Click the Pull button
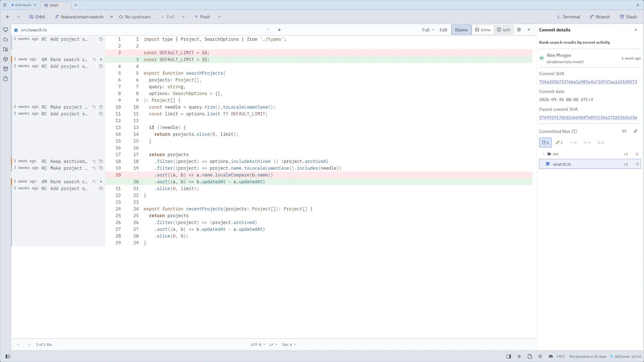 click(167, 17)
